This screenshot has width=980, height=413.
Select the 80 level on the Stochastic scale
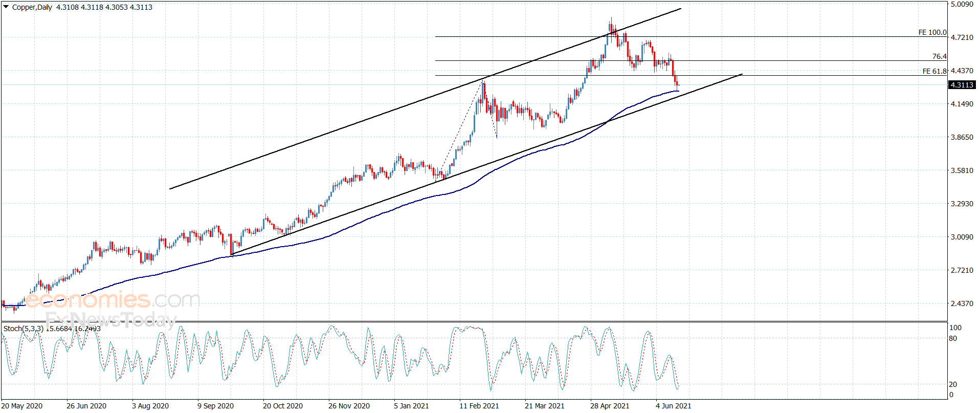tap(953, 338)
